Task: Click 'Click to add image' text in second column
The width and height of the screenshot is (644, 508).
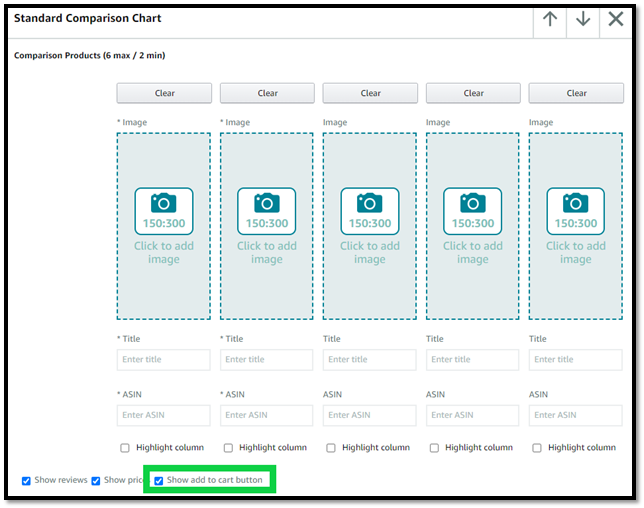Action: tap(267, 253)
